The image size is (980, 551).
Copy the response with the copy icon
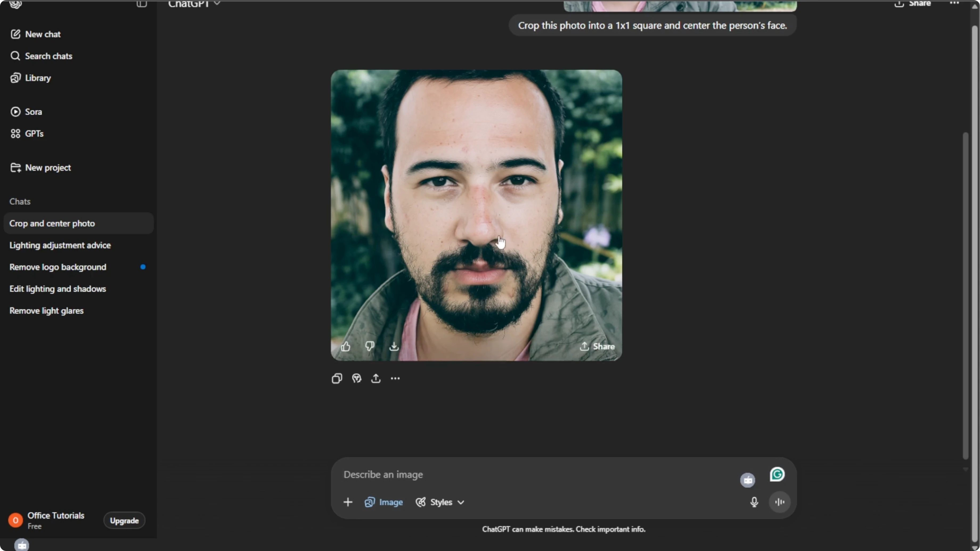click(337, 378)
